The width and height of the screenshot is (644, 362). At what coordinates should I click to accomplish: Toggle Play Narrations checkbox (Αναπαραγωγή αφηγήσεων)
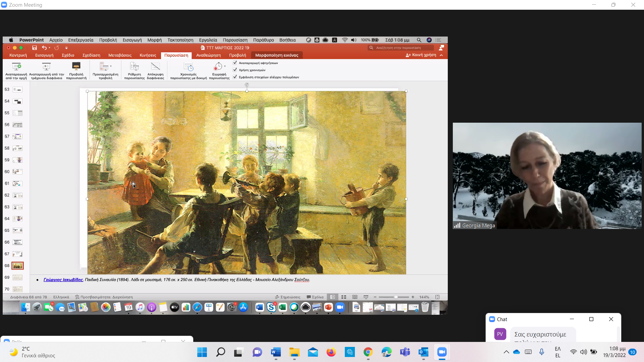pyautogui.click(x=235, y=63)
